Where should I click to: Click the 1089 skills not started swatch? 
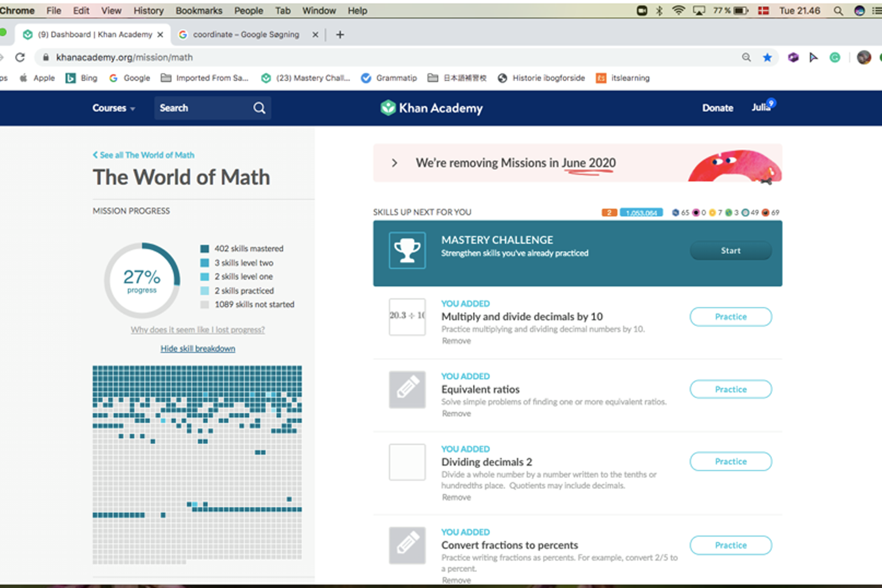click(x=205, y=304)
